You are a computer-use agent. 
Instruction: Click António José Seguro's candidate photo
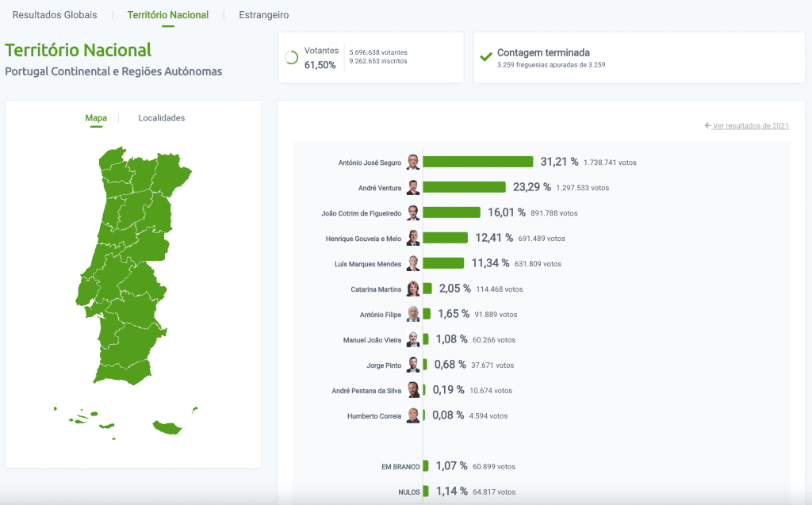tap(413, 162)
